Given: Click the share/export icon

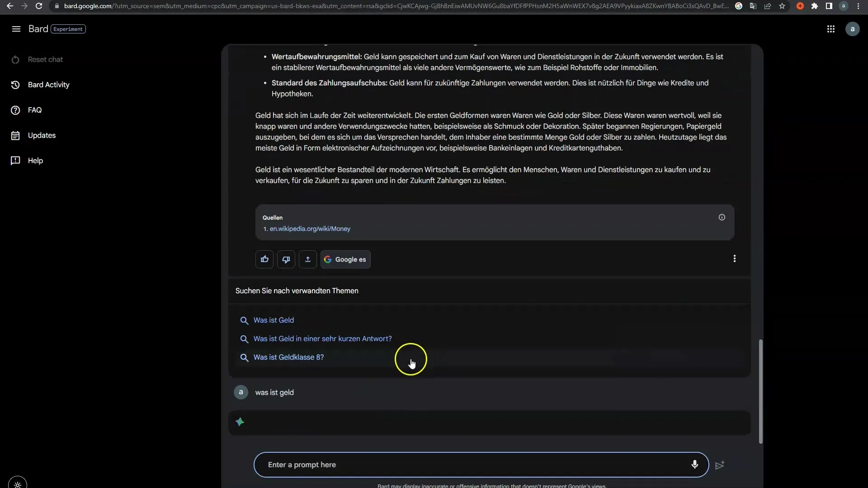Looking at the screenshot, I should 308,258.
